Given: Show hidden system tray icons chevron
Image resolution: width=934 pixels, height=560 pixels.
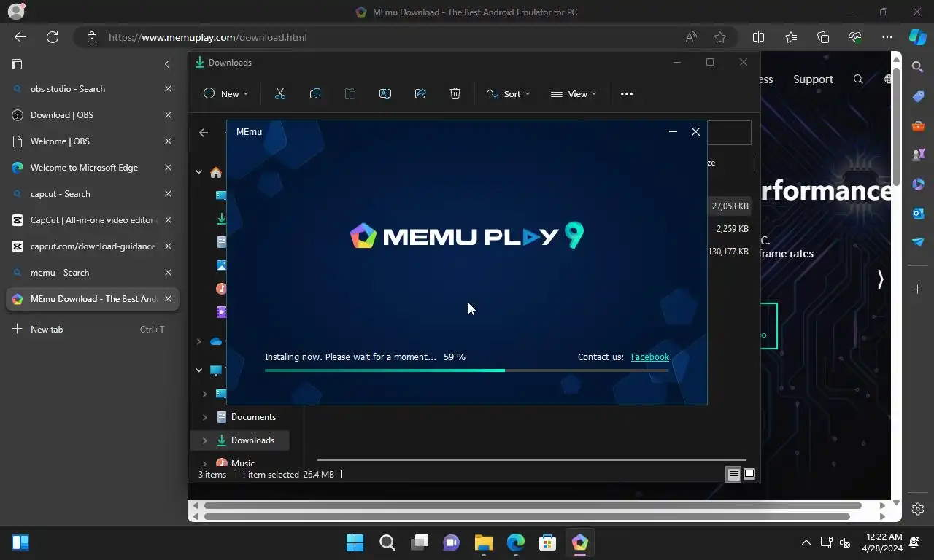Looking at the screenshot, I should (806, 542).
